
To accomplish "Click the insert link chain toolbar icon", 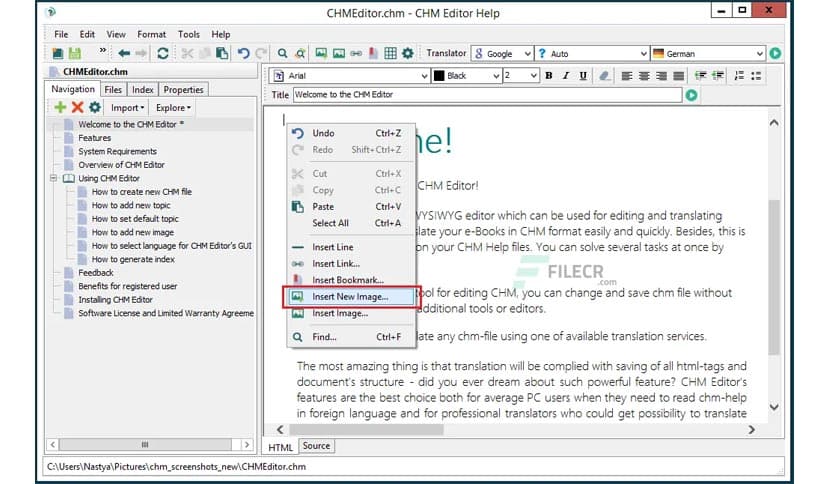I will tap(356, 53).
